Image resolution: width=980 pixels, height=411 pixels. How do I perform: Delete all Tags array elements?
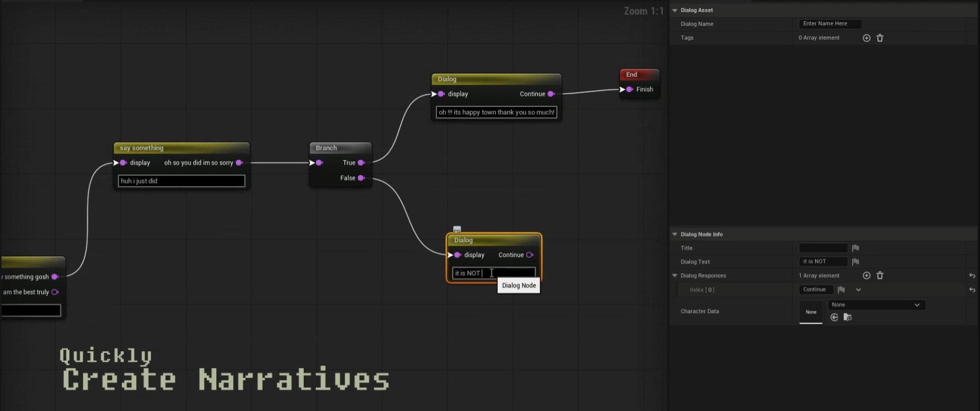tap(880, 38)
